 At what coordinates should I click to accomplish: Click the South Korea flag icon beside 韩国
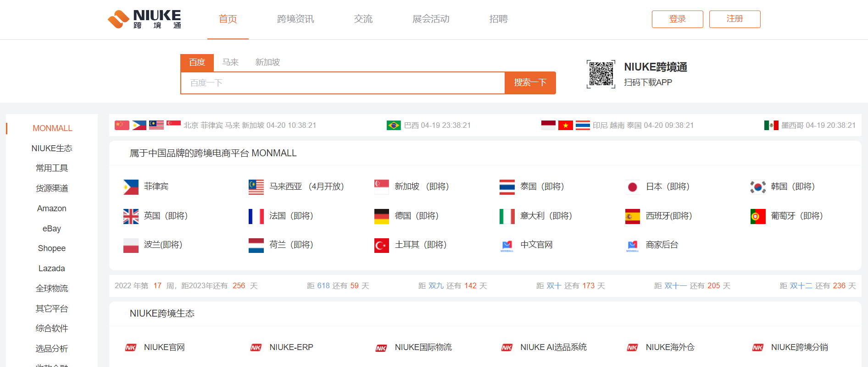coord(758,187)
